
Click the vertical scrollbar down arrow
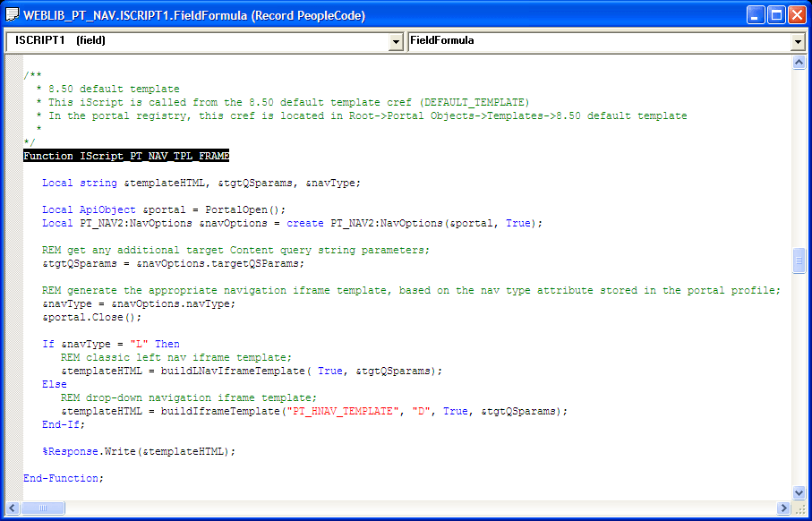(x=799, y=492)
